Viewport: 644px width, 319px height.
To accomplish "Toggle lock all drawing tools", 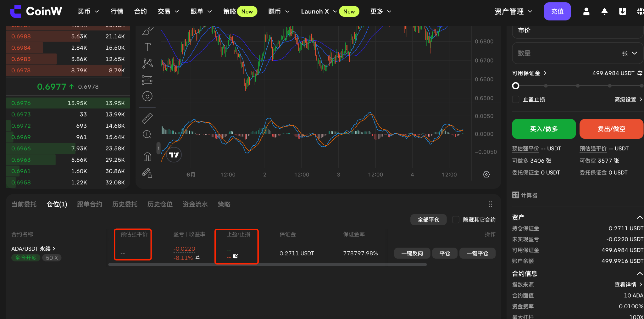I will point(147,173).
